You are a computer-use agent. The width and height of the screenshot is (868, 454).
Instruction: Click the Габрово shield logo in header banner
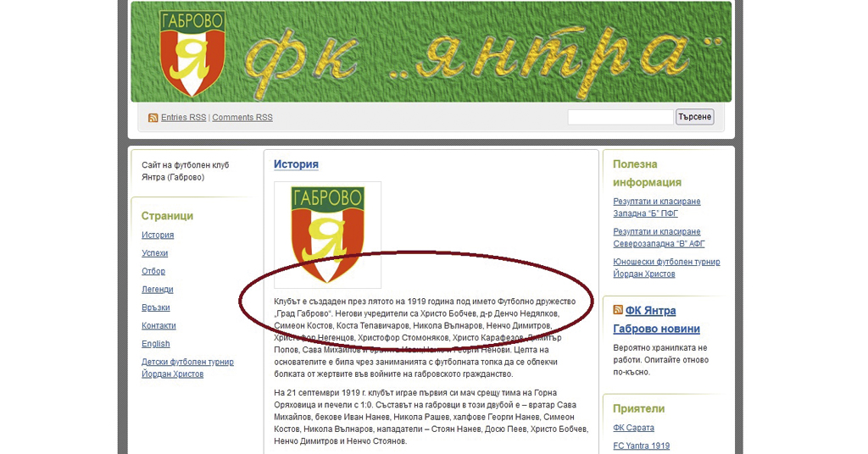point(193,53)
